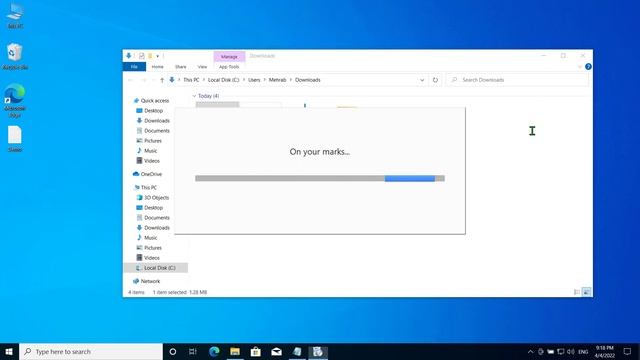The width and height of the screenshot is (640, 360).
Task: Select Local Disk (C:) in navigation pane
Action: point(156,268)
